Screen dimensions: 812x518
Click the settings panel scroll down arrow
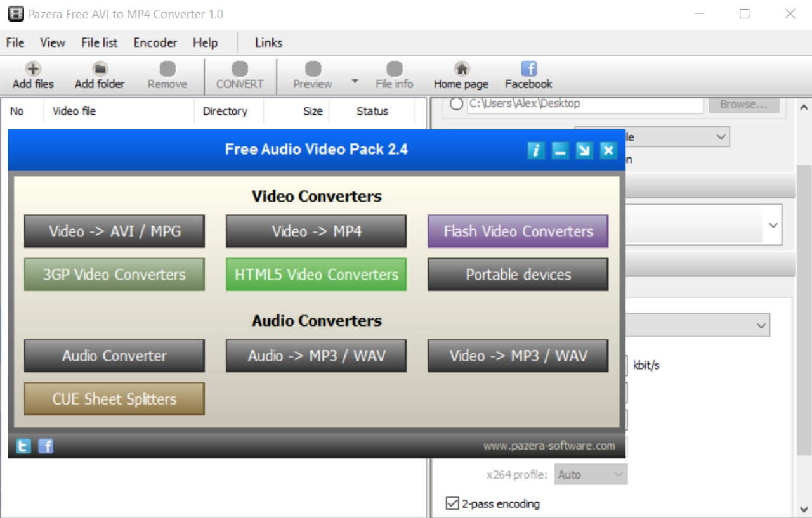tap(804, 508)
